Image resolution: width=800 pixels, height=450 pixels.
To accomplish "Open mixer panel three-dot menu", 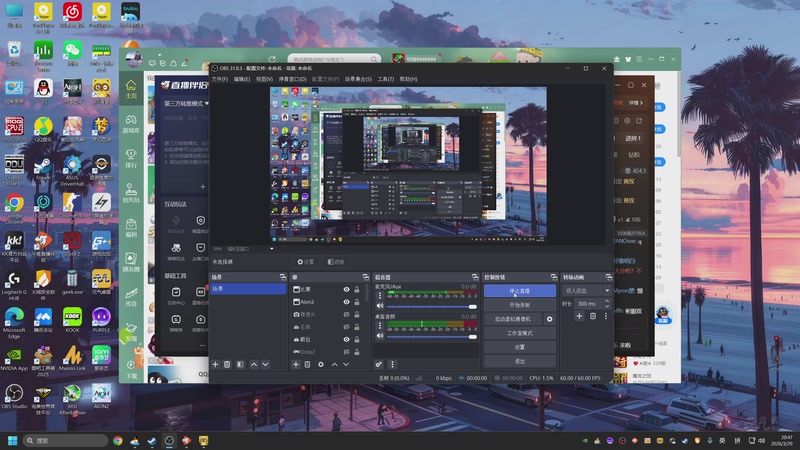I will 392,364.
